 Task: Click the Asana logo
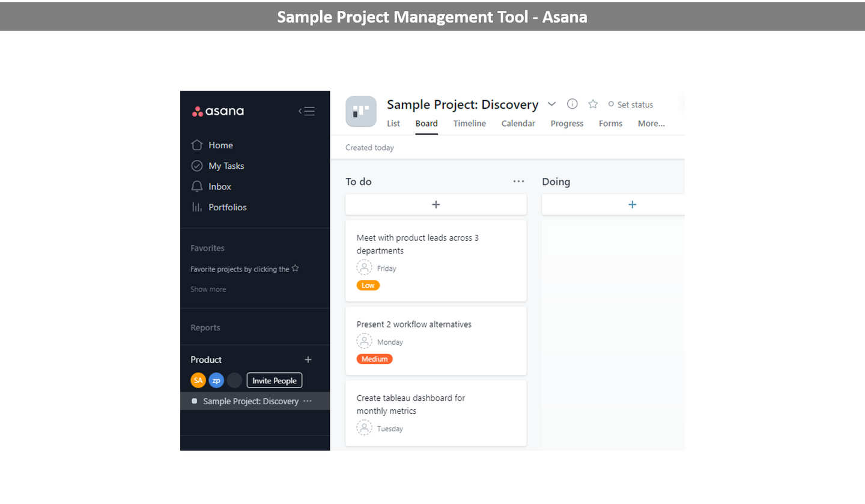pyautogui.click(x=218, y=111)
